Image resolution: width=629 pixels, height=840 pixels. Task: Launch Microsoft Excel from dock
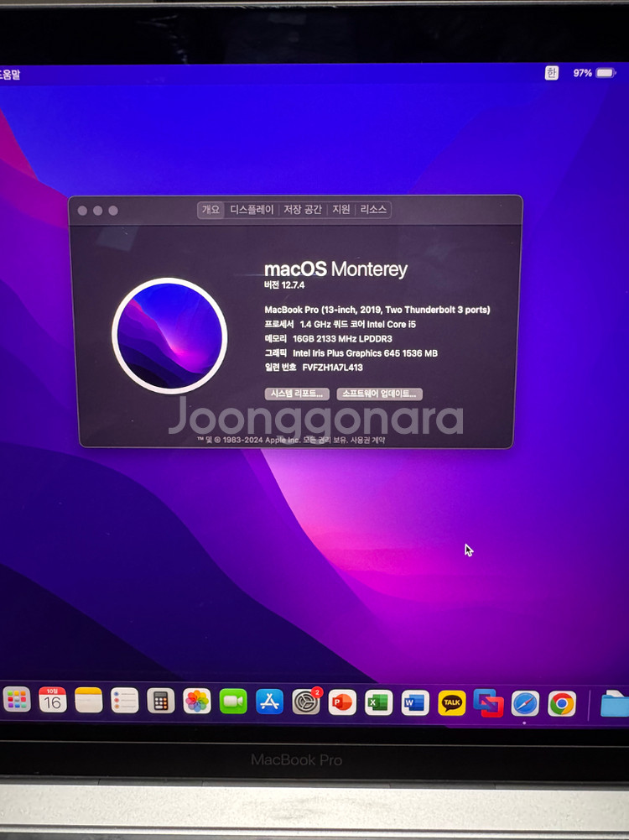(378, 702)
